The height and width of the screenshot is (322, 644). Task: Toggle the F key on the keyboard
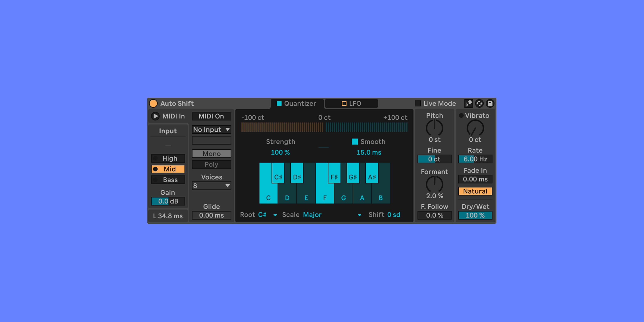click(x=324, y=194)
